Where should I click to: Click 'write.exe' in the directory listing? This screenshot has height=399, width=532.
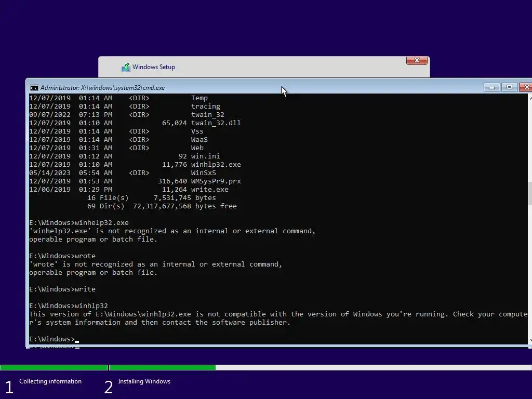tap(210, 190)
